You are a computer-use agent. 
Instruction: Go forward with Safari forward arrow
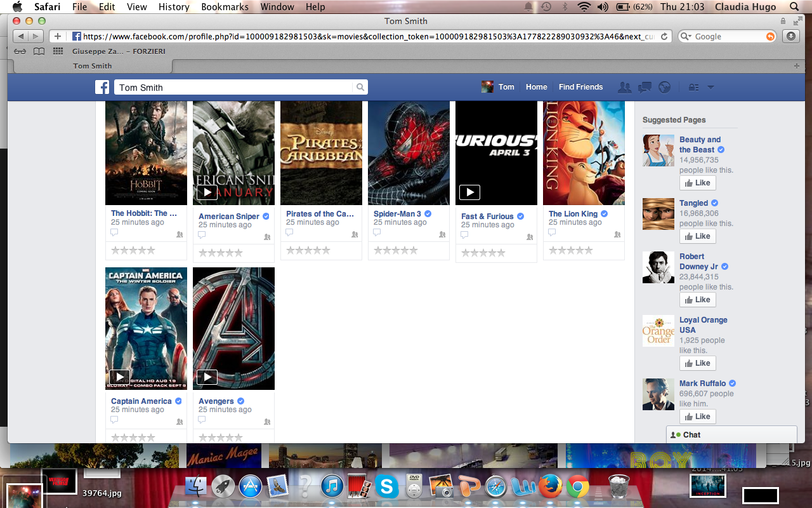click(36, 36)
